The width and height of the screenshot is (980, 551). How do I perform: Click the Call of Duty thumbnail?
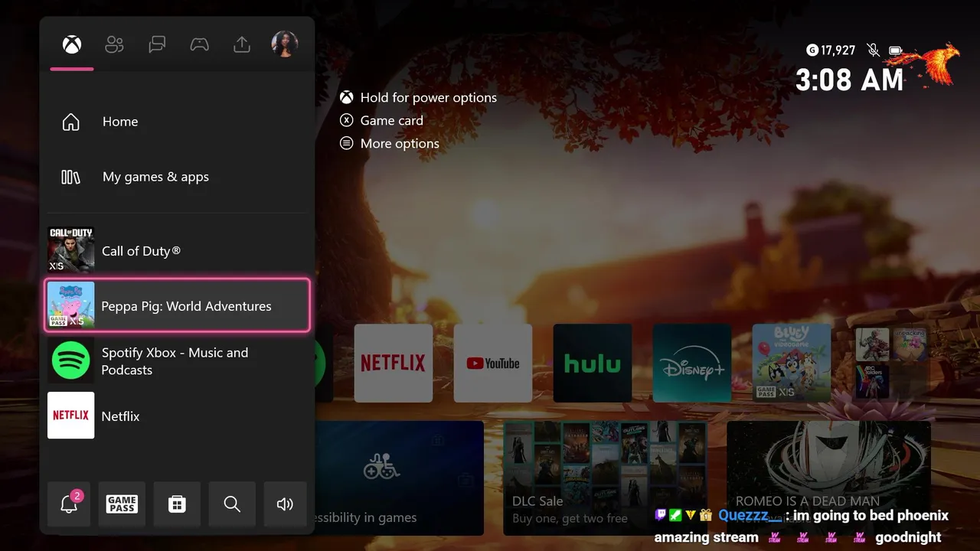(71, 251)
